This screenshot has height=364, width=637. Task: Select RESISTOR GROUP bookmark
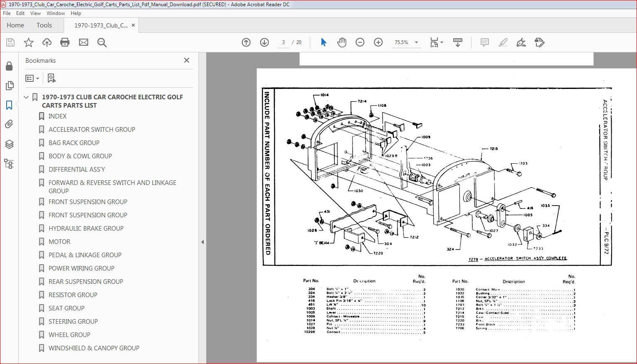tap(73, 295)
